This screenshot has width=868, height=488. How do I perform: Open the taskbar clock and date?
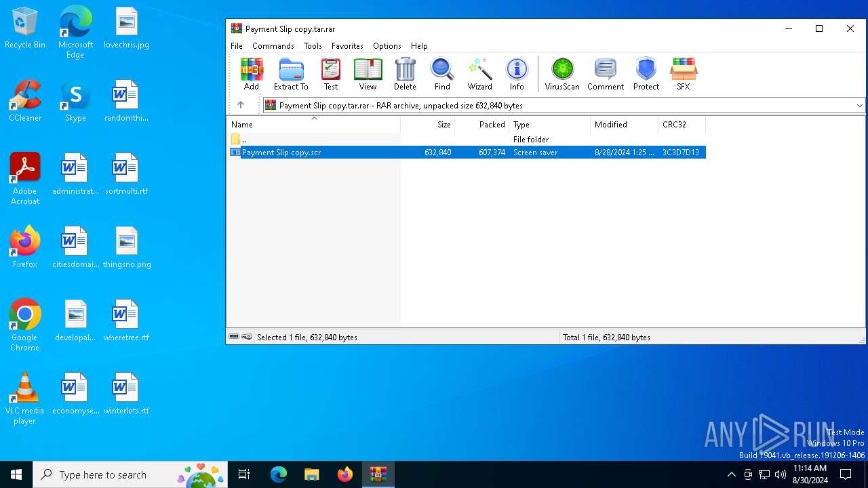tap(810, 474)
